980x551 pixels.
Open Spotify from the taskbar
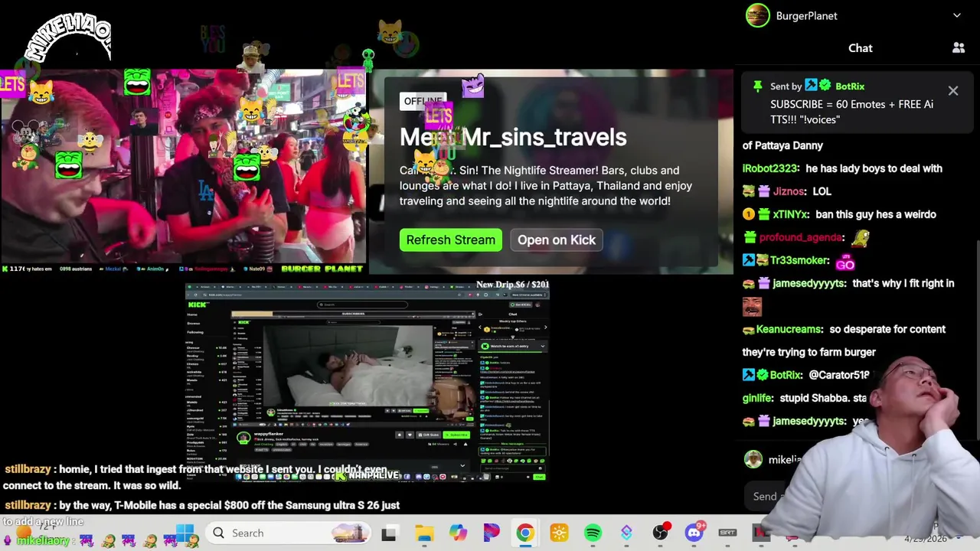pyautogui.click(x=593, y=533)
